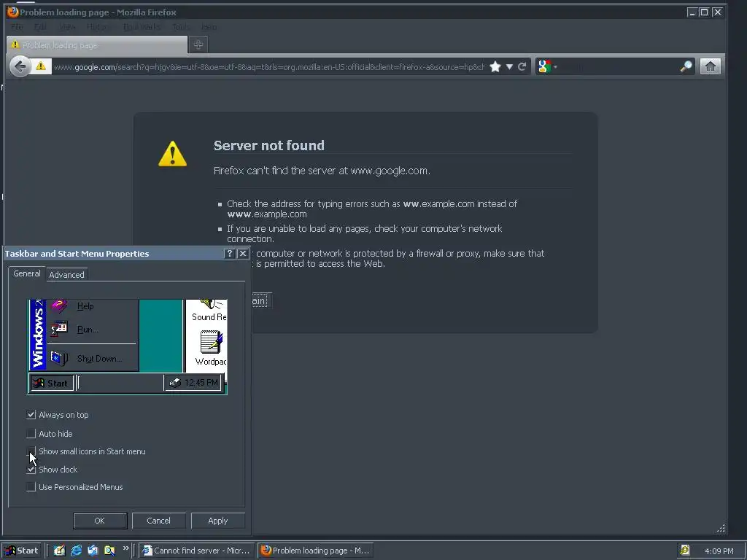Click the Server not found heading
747x560 pixels.
[x=268, y=145]
